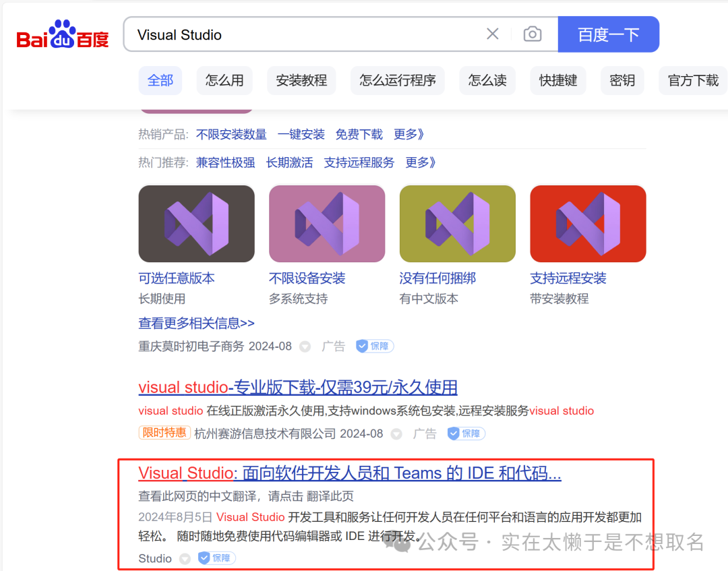Image resolution: width=728 pixels, height=571 pixels.
Task: Open 可选任意版本 link
Action: click(x=177, y=278)
